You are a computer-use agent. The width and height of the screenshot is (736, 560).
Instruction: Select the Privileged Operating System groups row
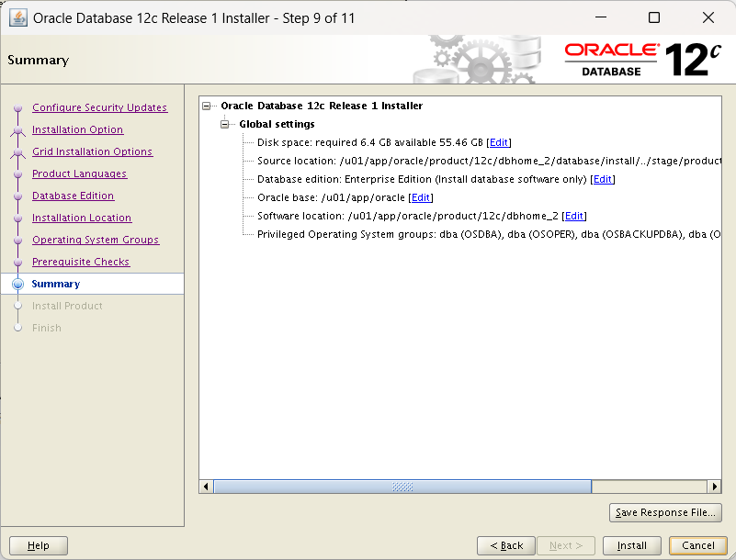pyautogui.click(x=489, y=234)
